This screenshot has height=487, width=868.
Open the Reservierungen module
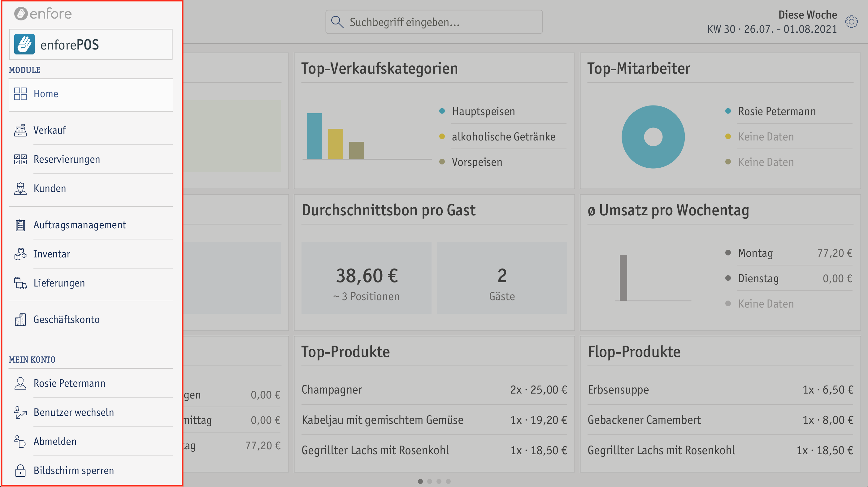point(91,159)
